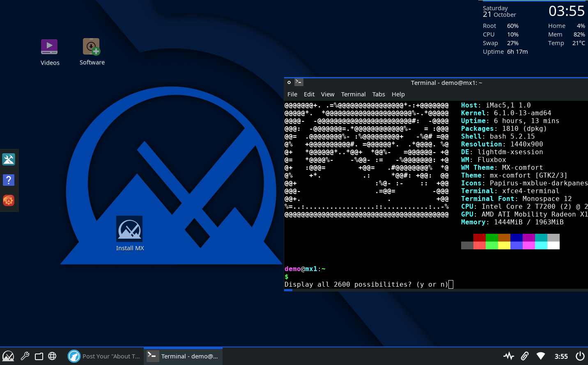Click the activity pulse icon in system tray
Viewport: 588px width, 365px height.
click(509, 356)
